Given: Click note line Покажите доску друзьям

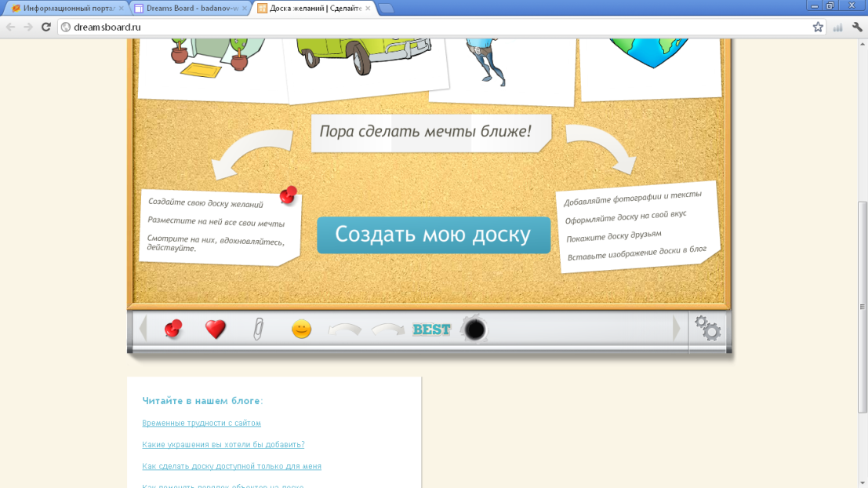Looking at the screenshot, I should coord(614,236).
